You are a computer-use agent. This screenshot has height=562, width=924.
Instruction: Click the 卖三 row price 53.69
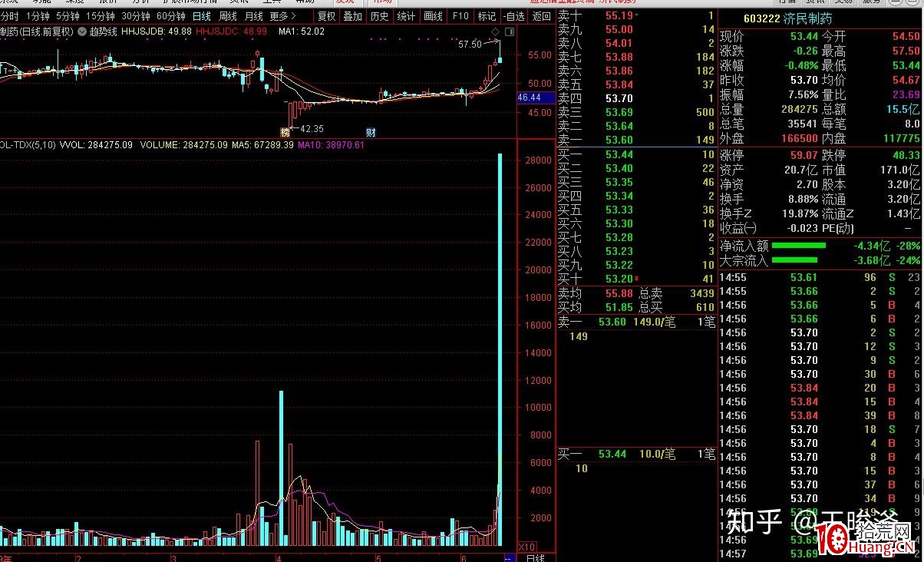pyautogui.click(x=619, y=112)
